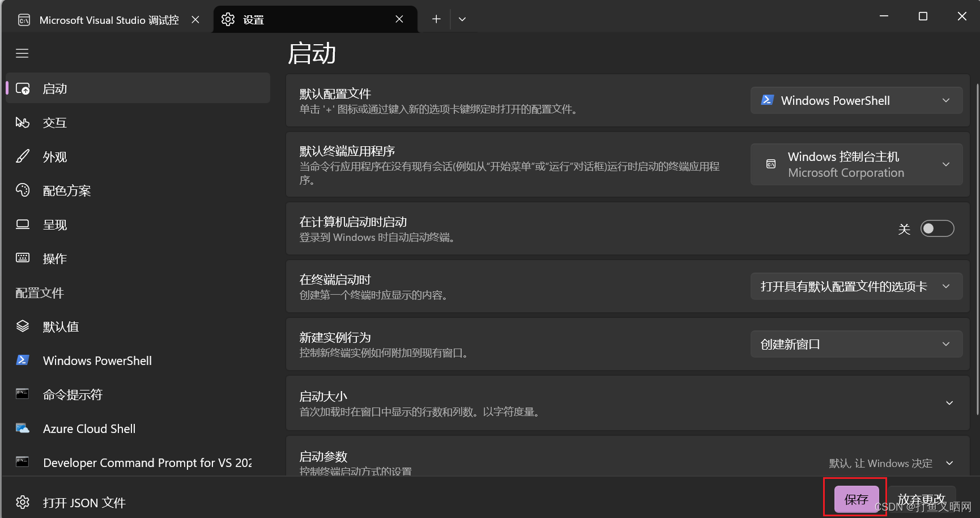The width and height of the screenshot is (980, 518).
Task: Open the hamburger navigation menu
Action: click(x=22, y=53)
